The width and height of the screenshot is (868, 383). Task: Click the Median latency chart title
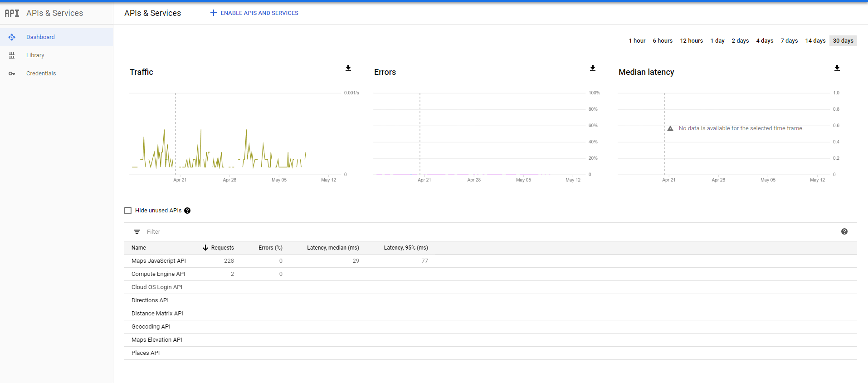pos(646,72)
